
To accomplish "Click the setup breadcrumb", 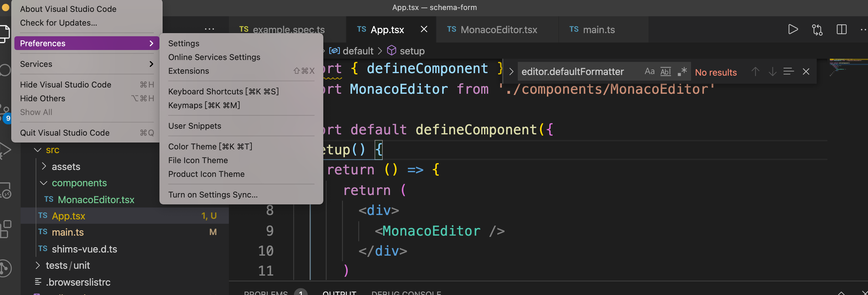I will [406, 51].
